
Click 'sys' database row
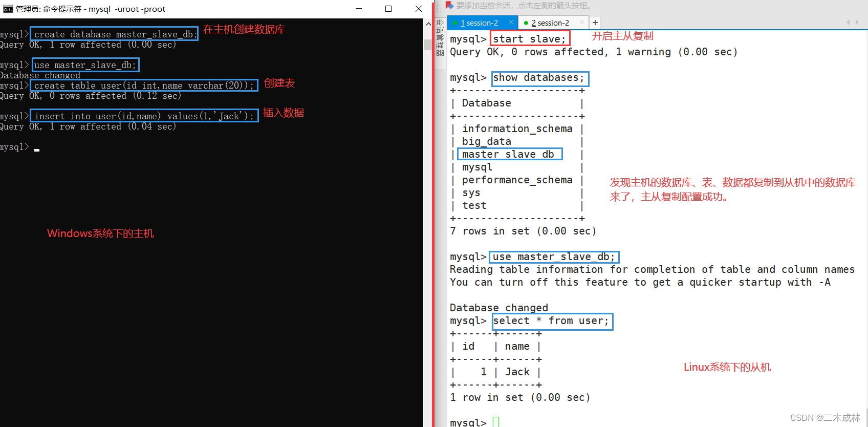pyautogui.click(x=471, y=193)
